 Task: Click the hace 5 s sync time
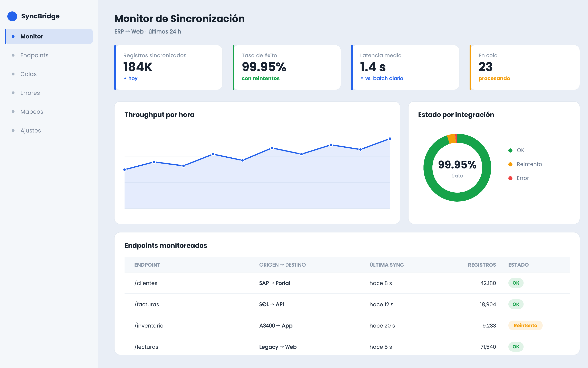pos(381,347)
